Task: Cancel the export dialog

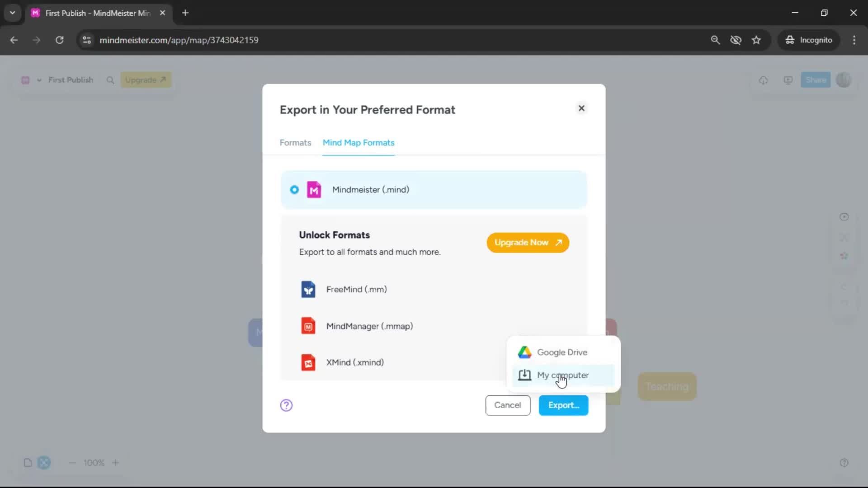Action: pos(508,405)
